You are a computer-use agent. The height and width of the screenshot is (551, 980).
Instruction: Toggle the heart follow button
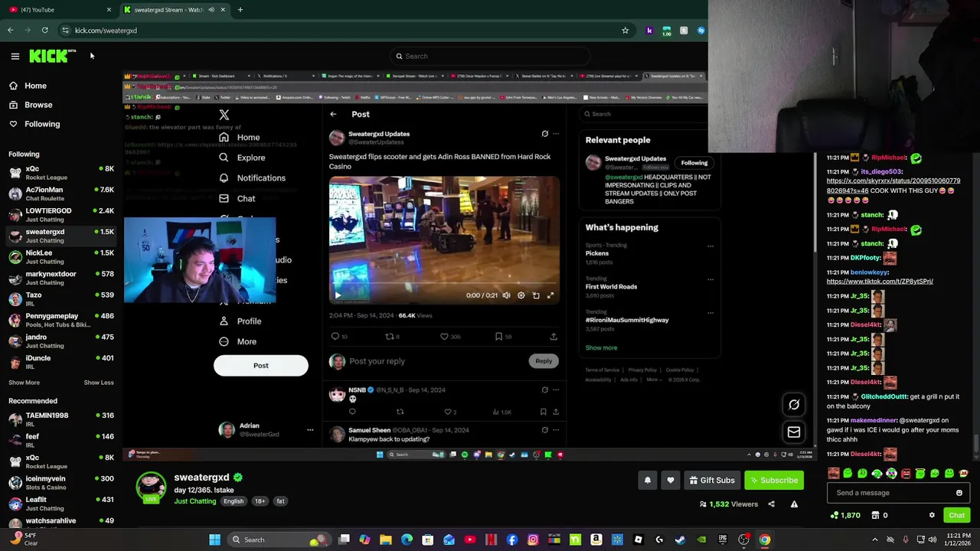[671, 480]
